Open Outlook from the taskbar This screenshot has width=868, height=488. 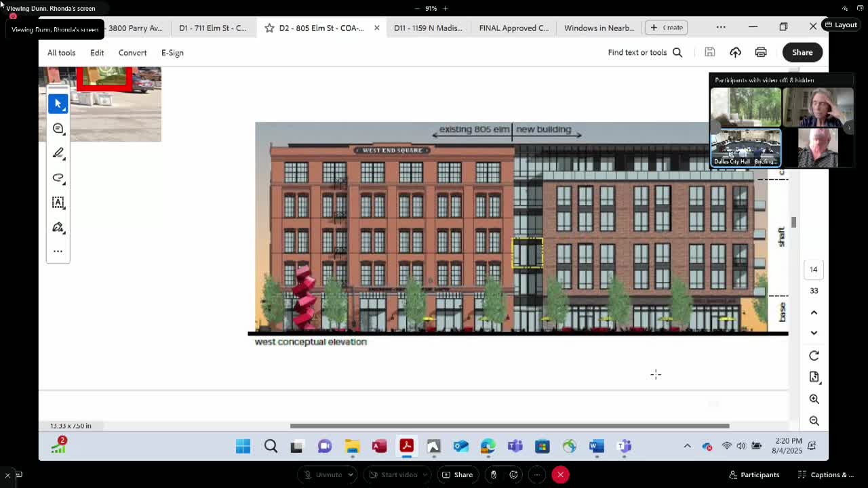pos(460,446)
